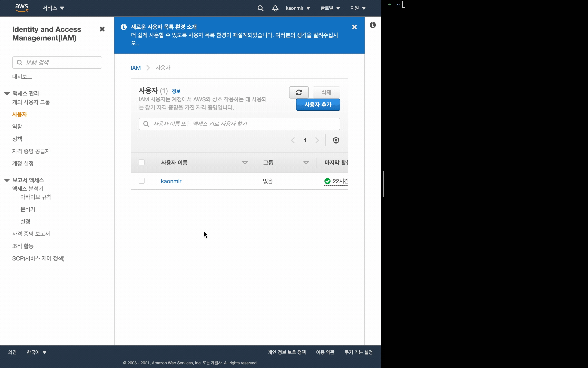Click the 없음 group cell
588x368 pixels.
pos(268,181)
